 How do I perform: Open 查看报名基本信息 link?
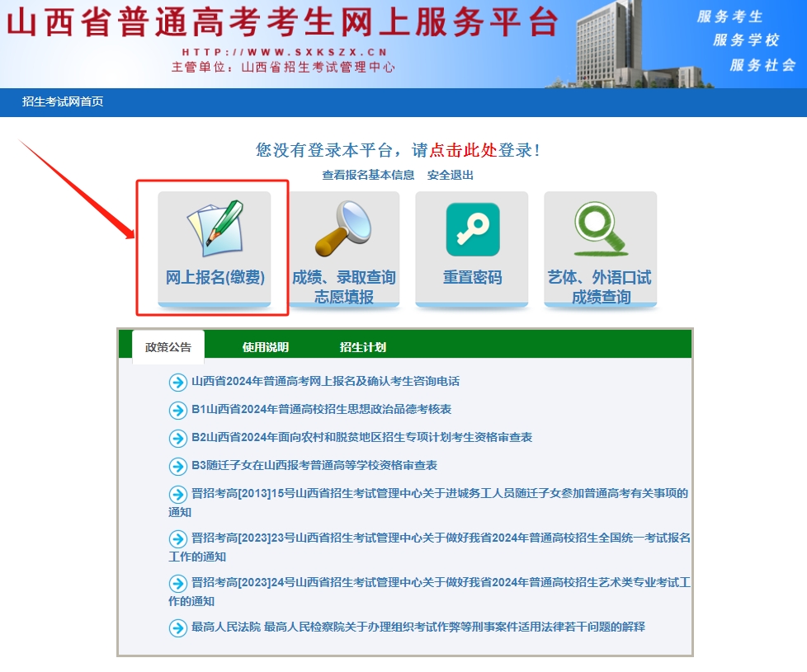point(368,175)
